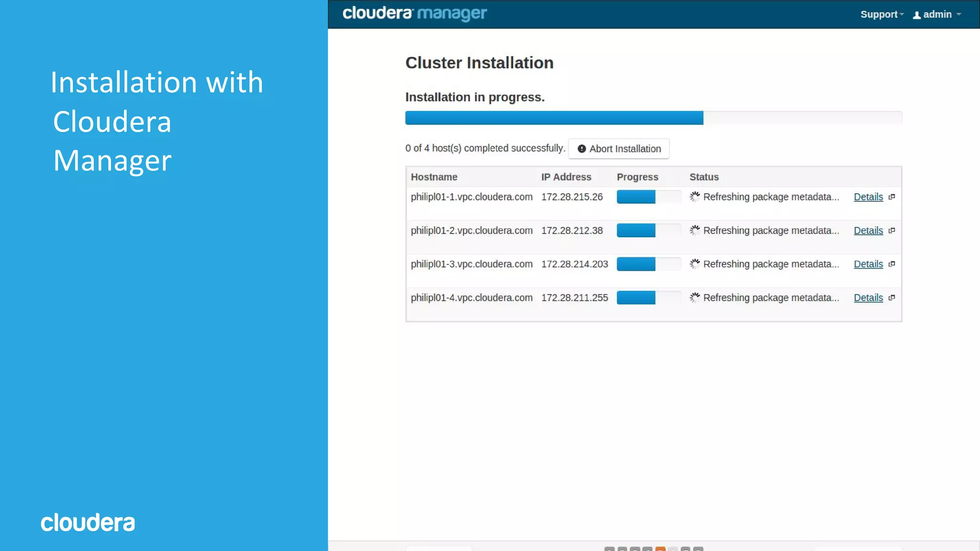Click the Hostname column header
The image size is (980, 551).
(x=434, y=177)
